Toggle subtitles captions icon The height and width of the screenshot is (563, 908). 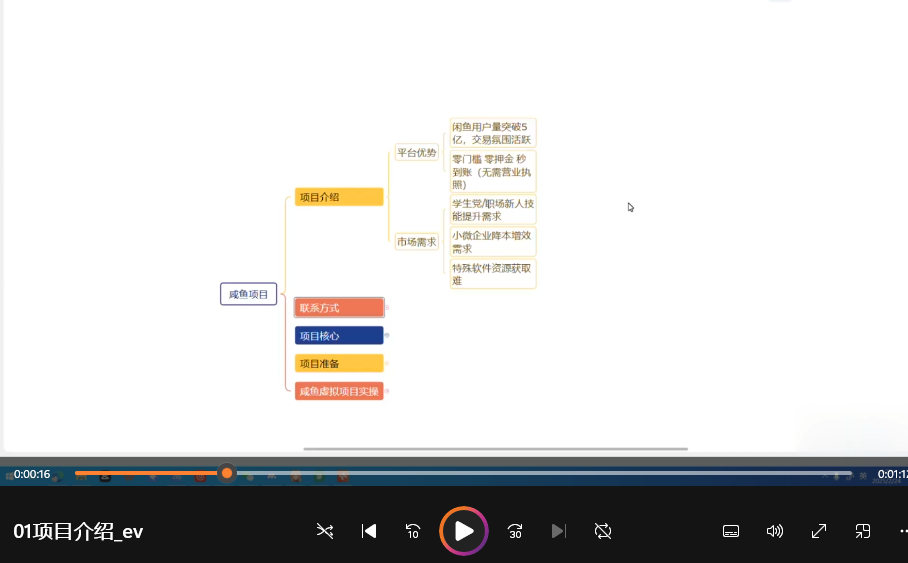click(x=731, y=531)
